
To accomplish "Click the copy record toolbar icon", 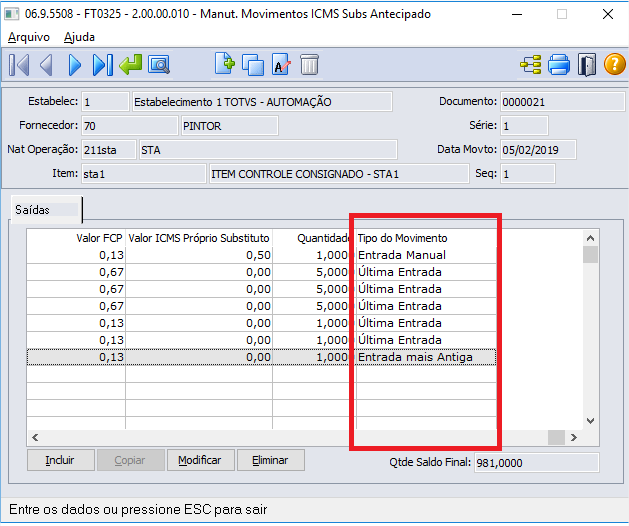I will pyautogui.click(x=253, y=65).
